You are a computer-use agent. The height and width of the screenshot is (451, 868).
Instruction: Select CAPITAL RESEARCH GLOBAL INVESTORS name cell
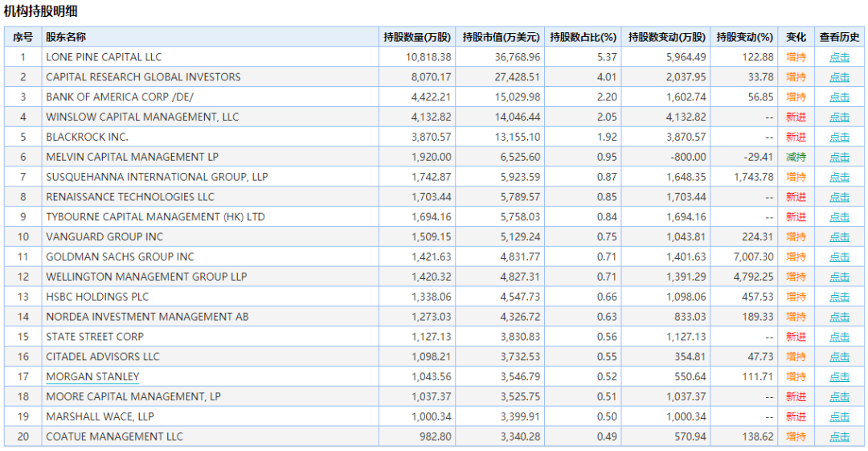[210, 77]
